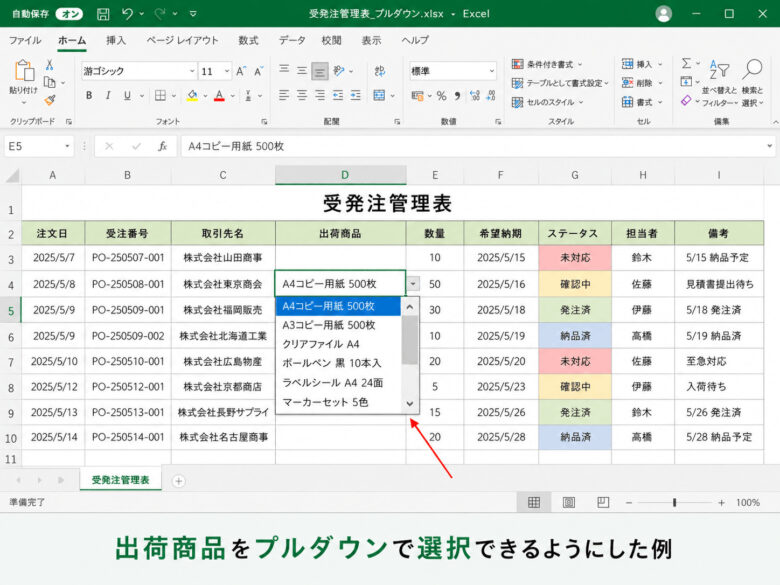Apply Underline formatting
Viewport: 780px width, 585px height.
click(127, 96)
